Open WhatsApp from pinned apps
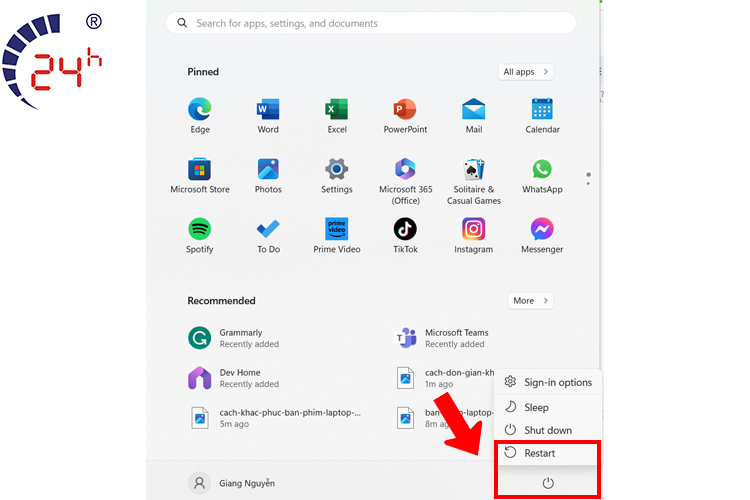The height and width of the screenshot is (500, 750). (542, 175)
